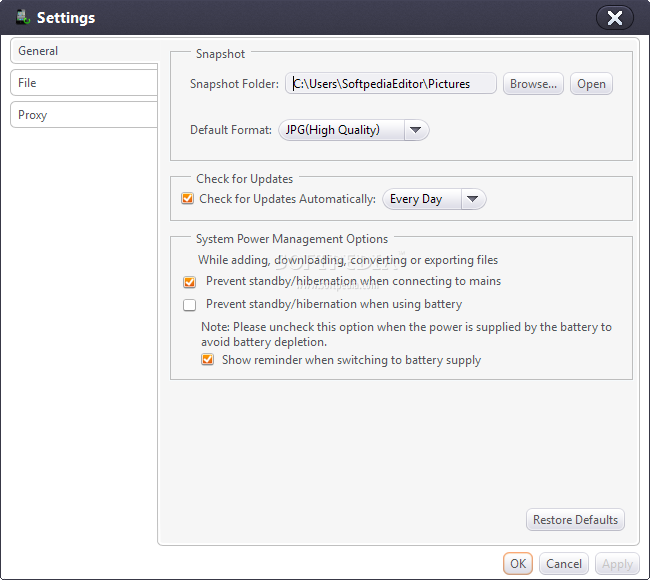The image size is (650, 580).
Task: Expand the Every Day update frequency arrow
Action: 473,199
